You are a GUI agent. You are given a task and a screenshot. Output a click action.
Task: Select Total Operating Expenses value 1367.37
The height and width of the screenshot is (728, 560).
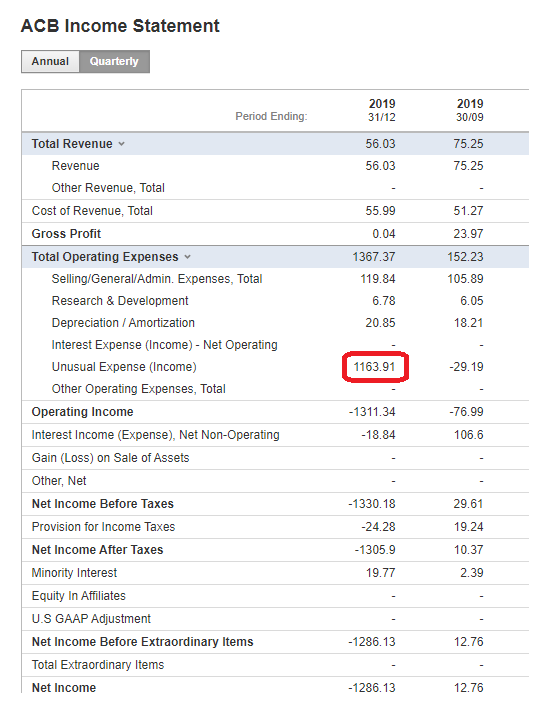(374, 257)
